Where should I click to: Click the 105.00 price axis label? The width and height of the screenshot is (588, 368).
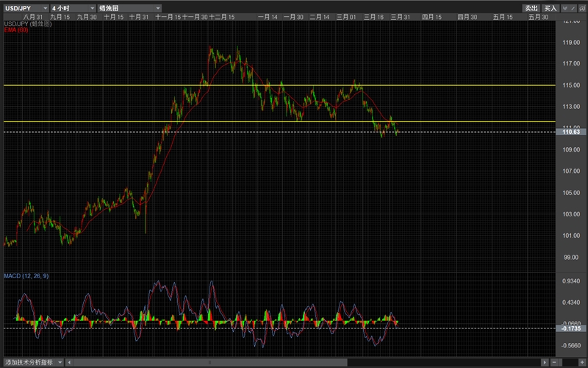click(x=571, y=193)
